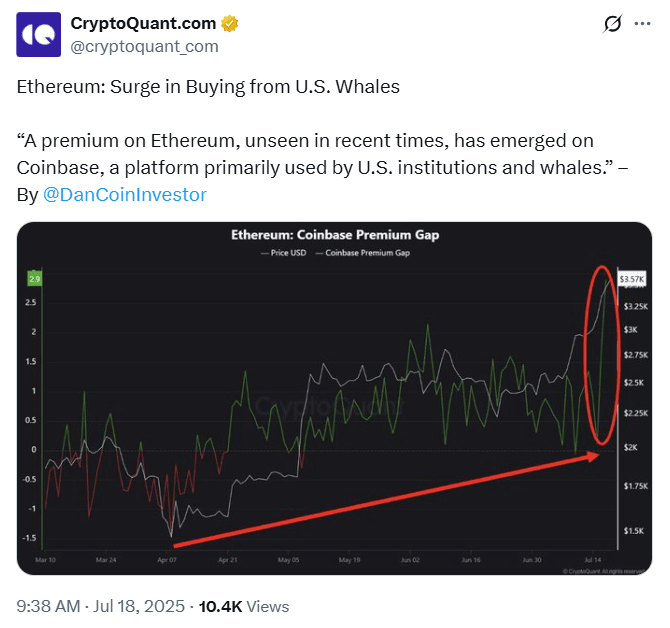
Task: Click the 9:38 AM Jul 18, 2025 timestamp
Action: coord(100,606)
